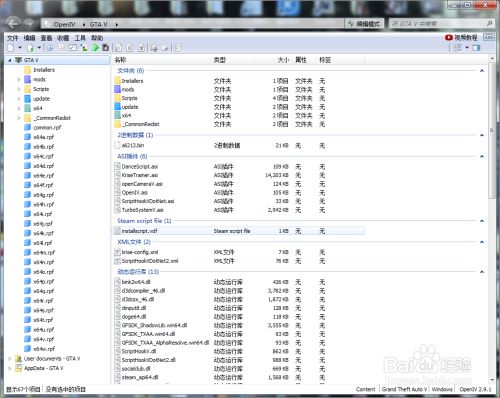Expand _CommonRedist folder in tree
The height and width of the screenshot is (398, 500).
click(19, 118)
